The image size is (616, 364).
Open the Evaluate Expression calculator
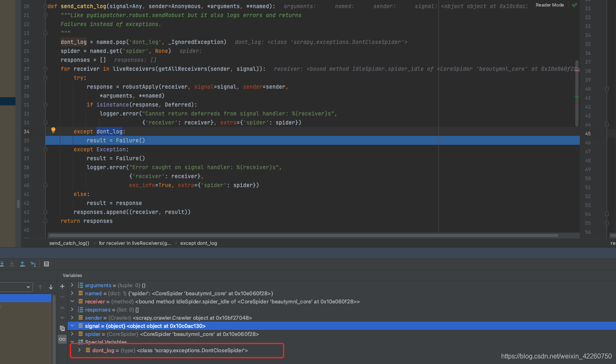point(46,264)
